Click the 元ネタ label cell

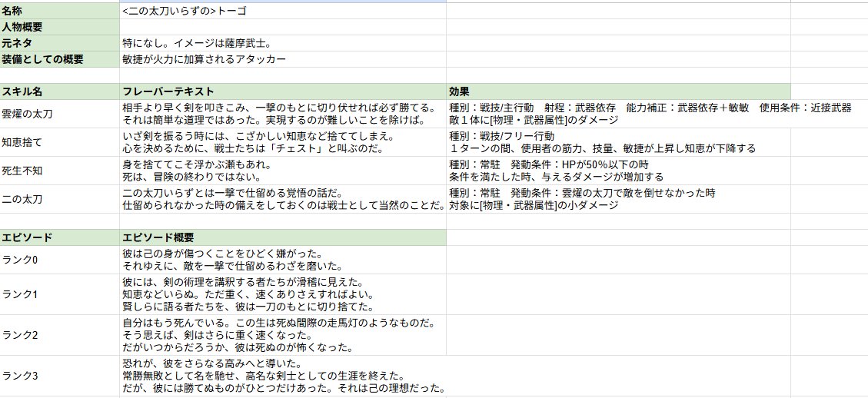(x=60, y=43)
